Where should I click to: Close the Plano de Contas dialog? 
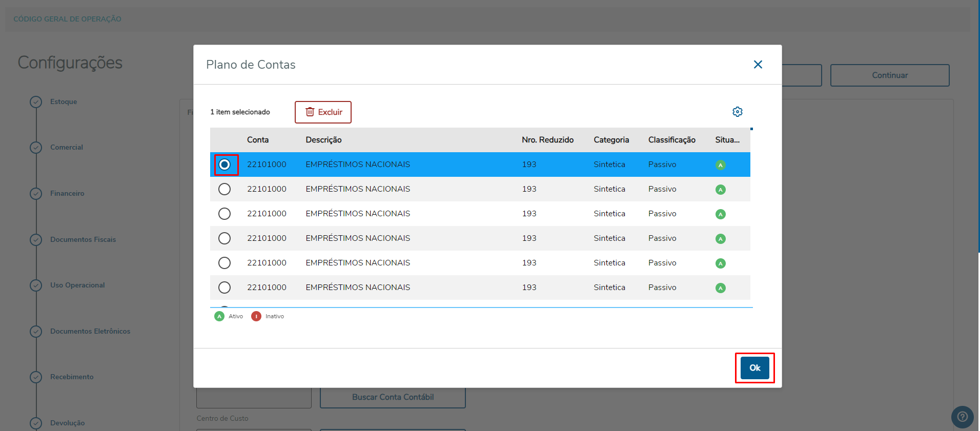(x=758, y=65)
